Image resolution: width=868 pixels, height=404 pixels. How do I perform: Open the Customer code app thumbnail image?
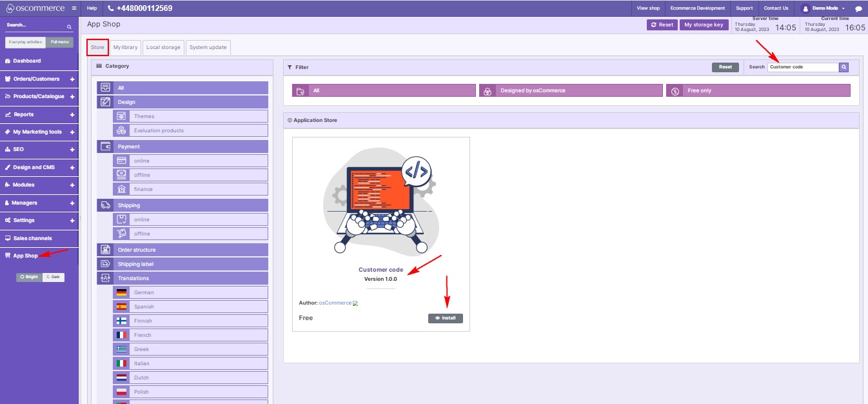point(381,201)
